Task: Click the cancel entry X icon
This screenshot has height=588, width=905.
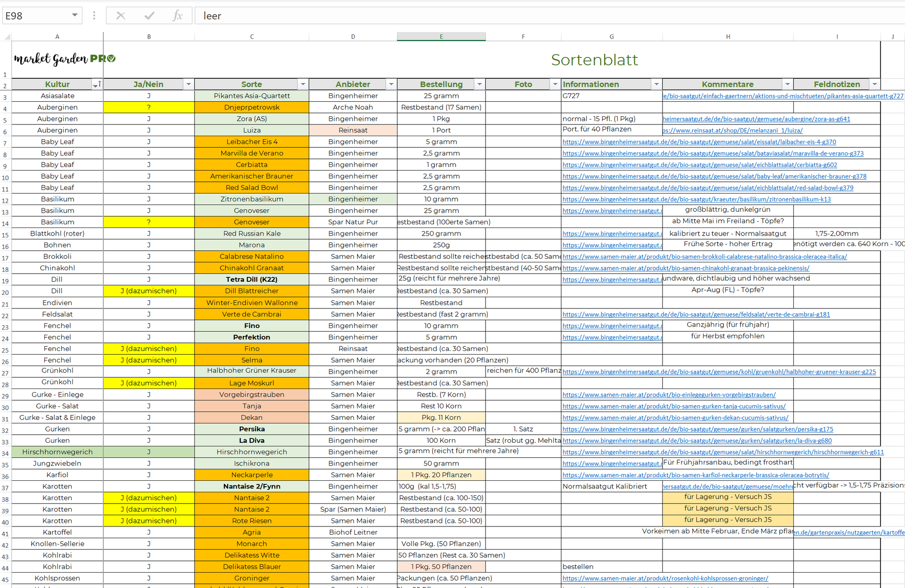Action: [120, 16]
